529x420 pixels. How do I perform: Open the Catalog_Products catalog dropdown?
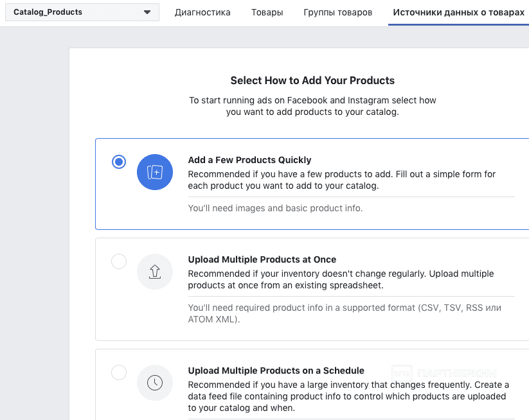[x=82, y=12]
